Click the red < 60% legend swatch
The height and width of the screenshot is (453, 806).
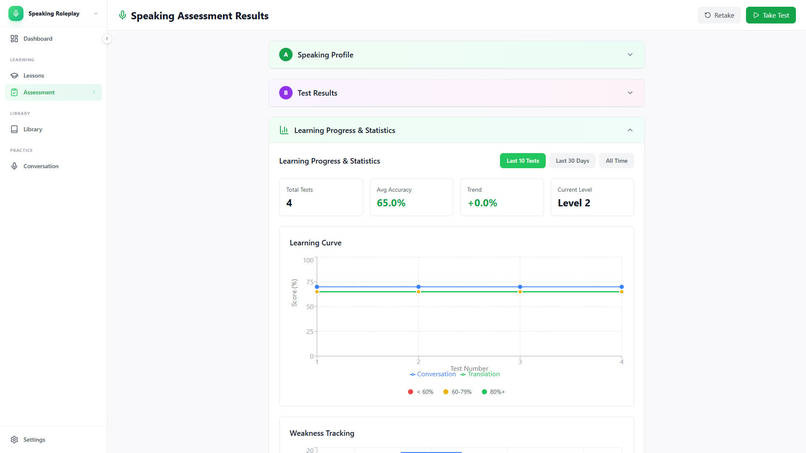(x=410, y=392)
